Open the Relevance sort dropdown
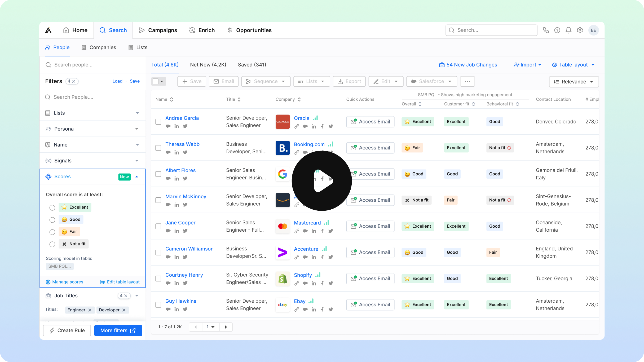Viewport: 644px width, 362px height. tap(574, 82)
